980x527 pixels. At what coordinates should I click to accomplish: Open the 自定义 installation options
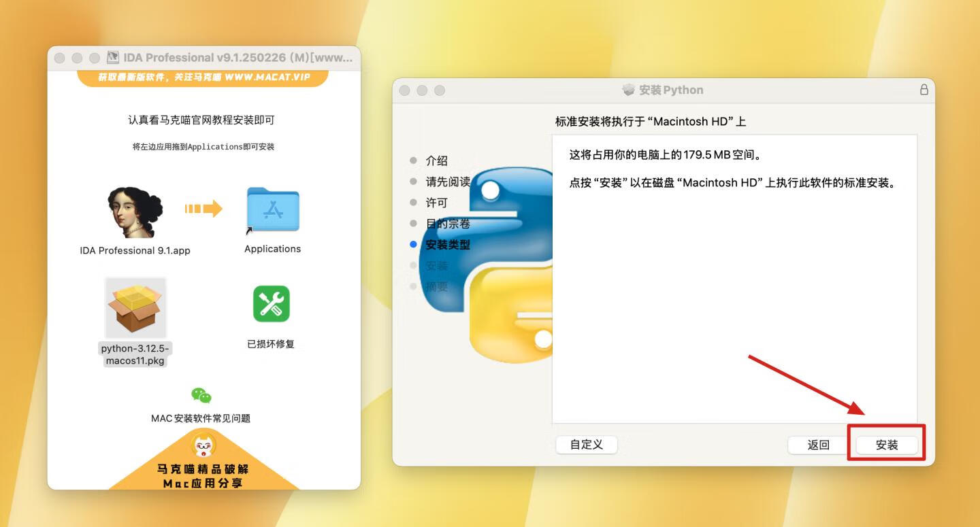(x=586, y=445)
